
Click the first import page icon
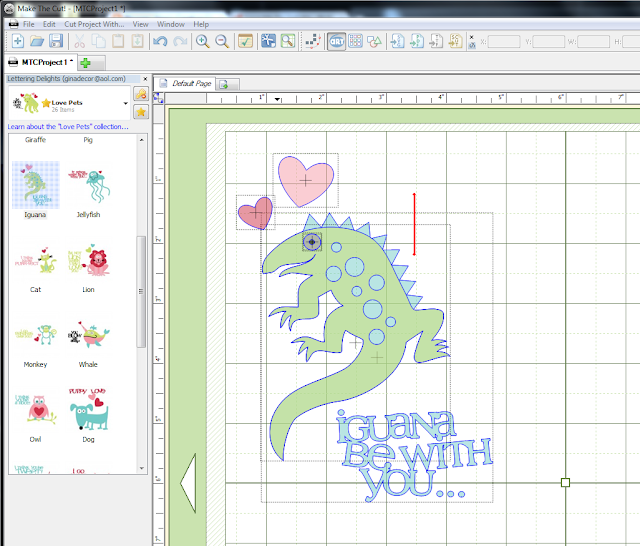click(x=397, y=41)
